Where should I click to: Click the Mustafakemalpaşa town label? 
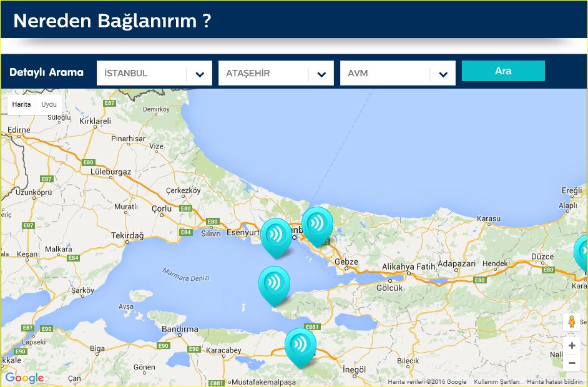[x=263, y=382]
